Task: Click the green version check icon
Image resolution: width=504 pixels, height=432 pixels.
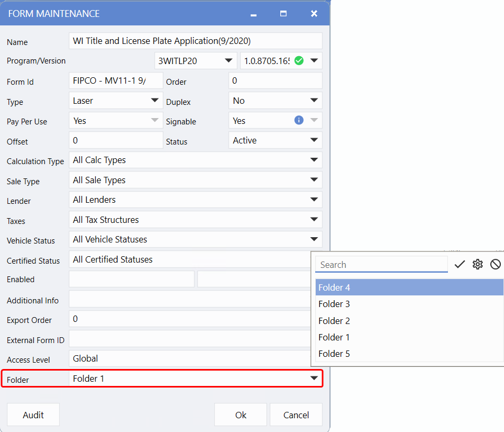Action: [x=299, y=60]
